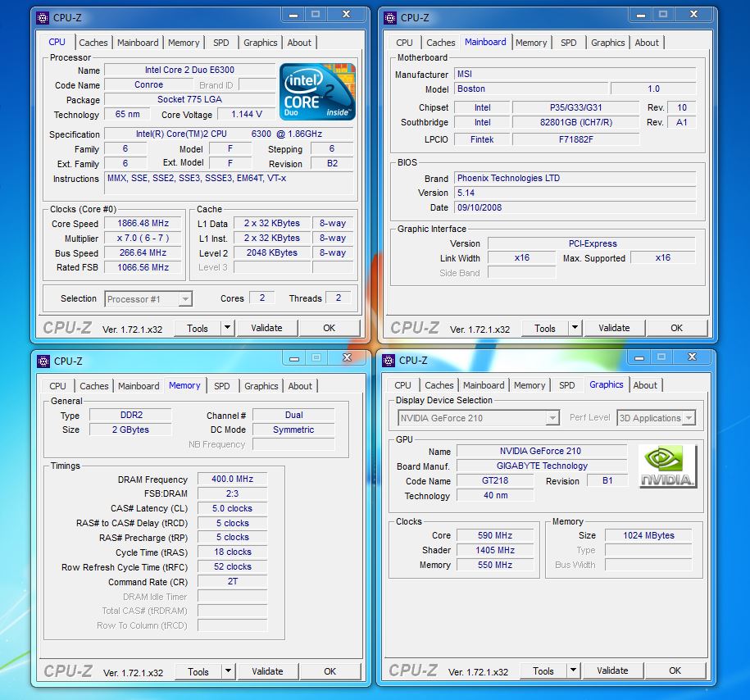Click OK button in CPU window

pos(329,328)
